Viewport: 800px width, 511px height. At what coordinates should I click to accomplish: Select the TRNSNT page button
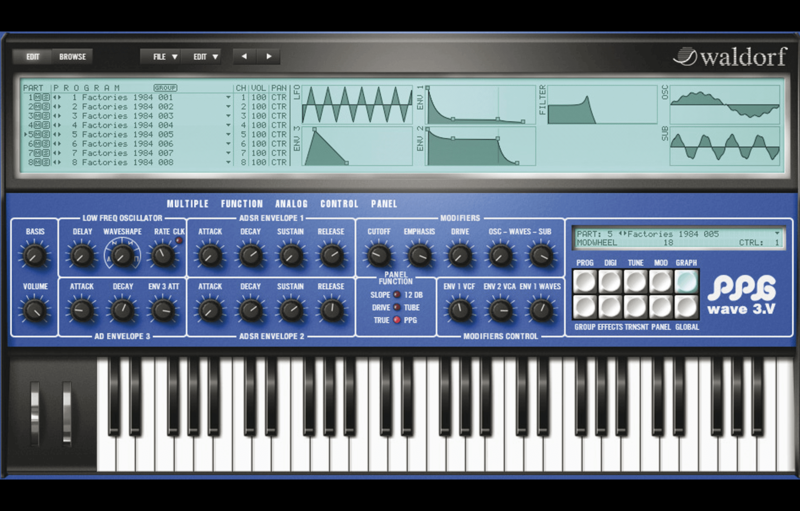tap(635, 306)
